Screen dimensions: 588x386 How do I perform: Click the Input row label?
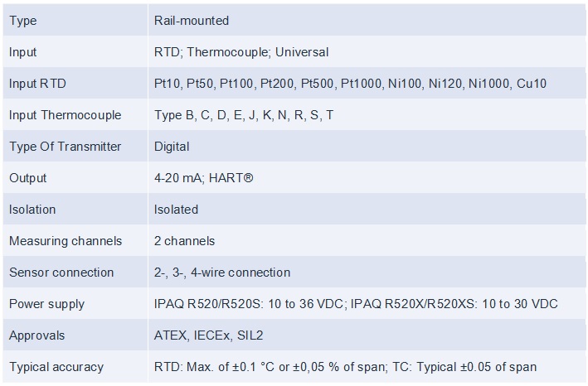(23, 52)
